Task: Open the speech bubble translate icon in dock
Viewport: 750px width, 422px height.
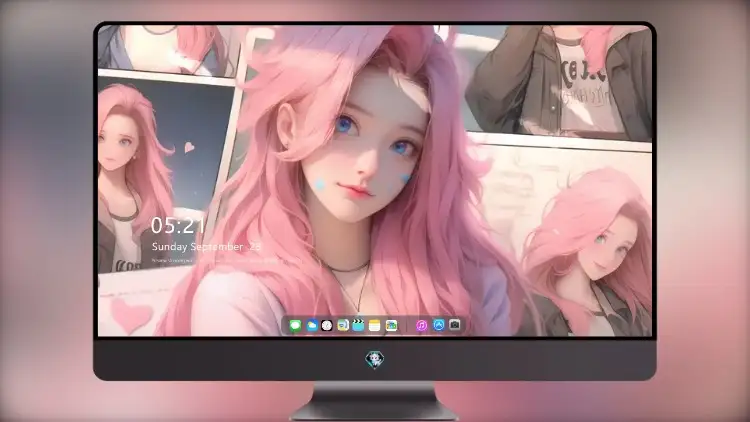Action: coord(343,326)
